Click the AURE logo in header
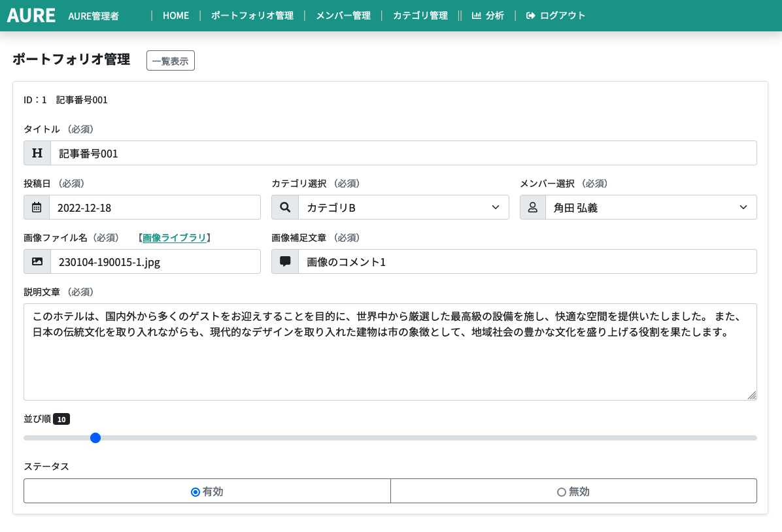The width and height of the screenshot is (782, 532). click(x=31, y=16)
